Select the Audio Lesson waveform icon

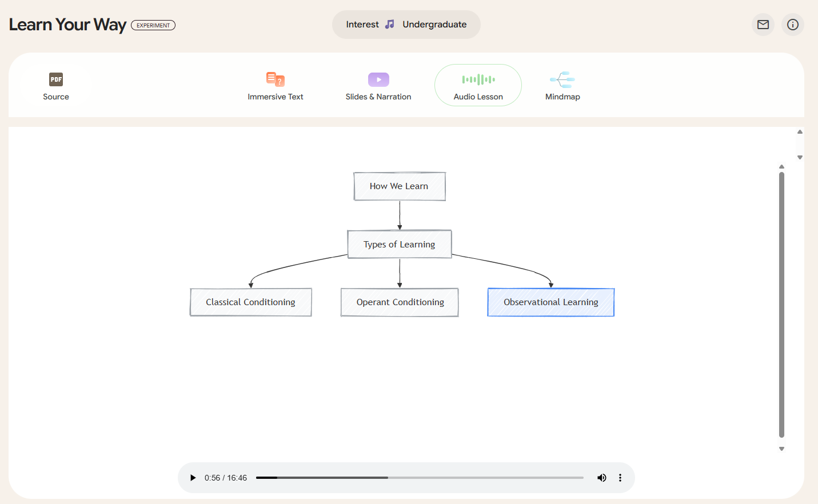(478, 79)
